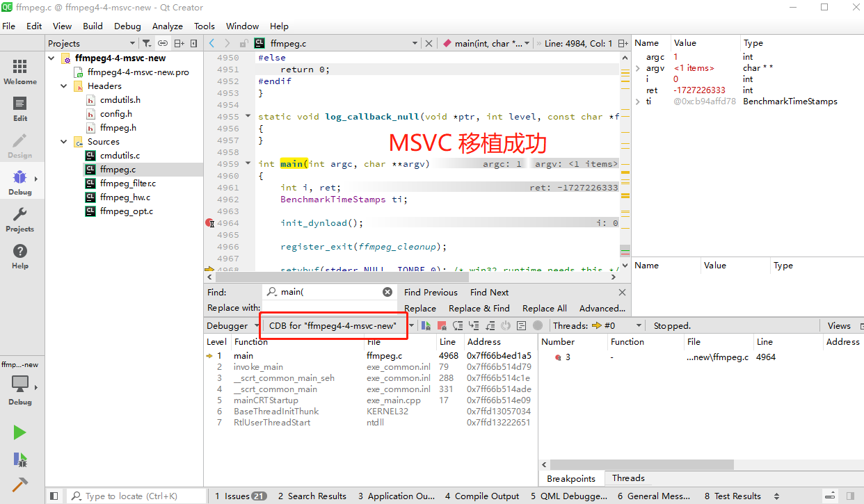The image size is (864, 504).
Task: Switch to Debug mode in sidebar
Action: 20,182
